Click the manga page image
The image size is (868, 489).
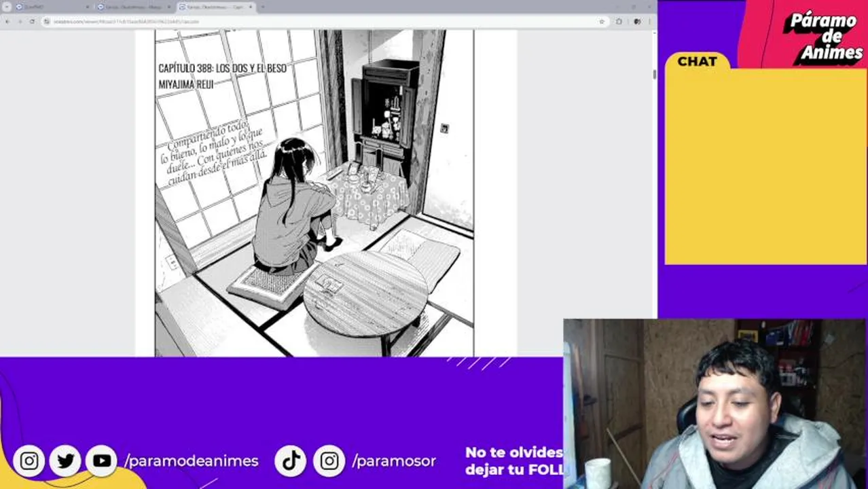(x=314, y=193)
